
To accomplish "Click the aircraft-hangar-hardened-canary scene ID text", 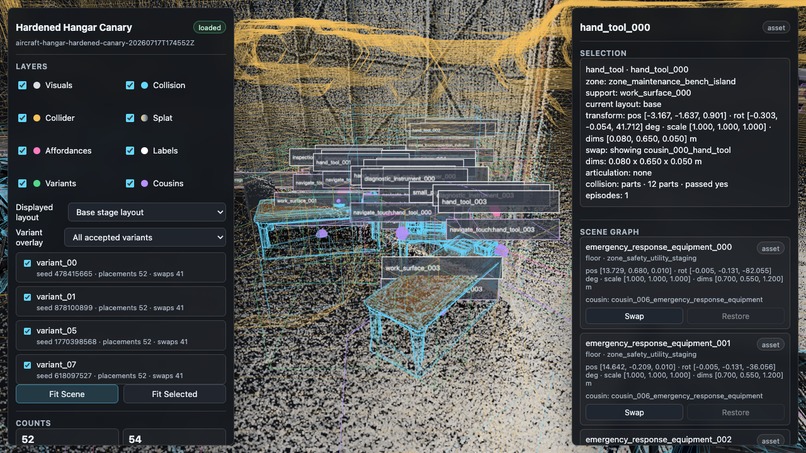I will point(105,43).
